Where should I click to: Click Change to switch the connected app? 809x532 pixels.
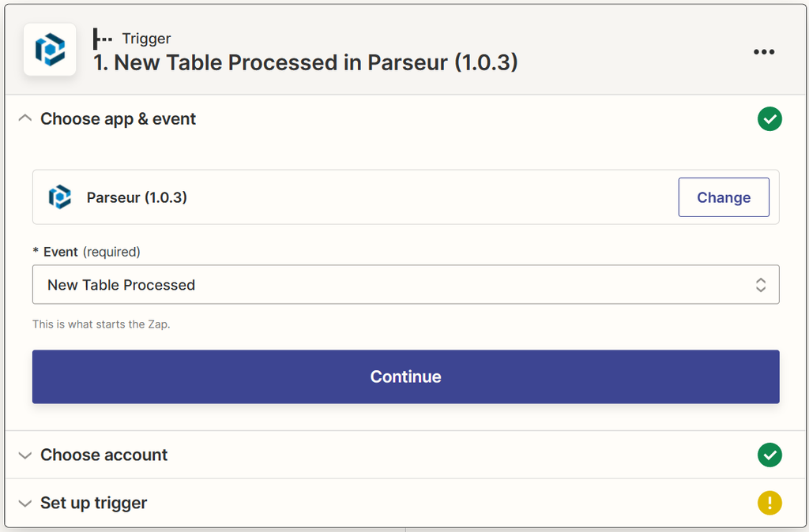[724, 197]
